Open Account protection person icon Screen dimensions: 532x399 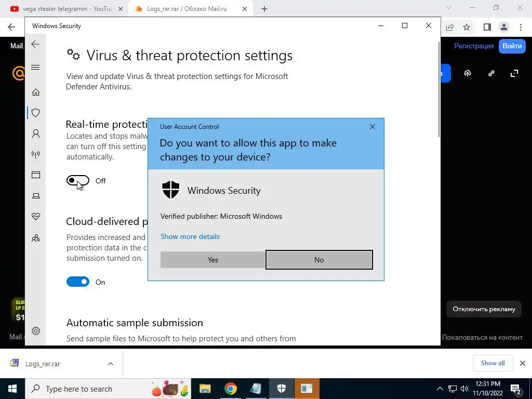(x=36, y=134)
